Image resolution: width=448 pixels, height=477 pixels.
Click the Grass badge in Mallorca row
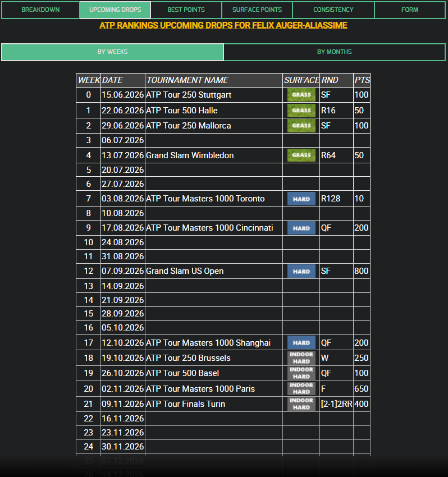(x=301, y=126)
